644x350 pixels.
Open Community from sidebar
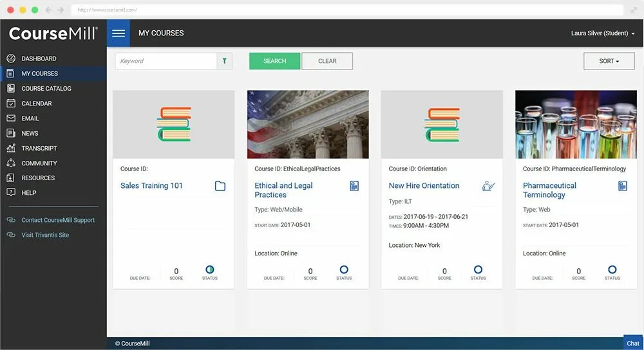point(53,163)
